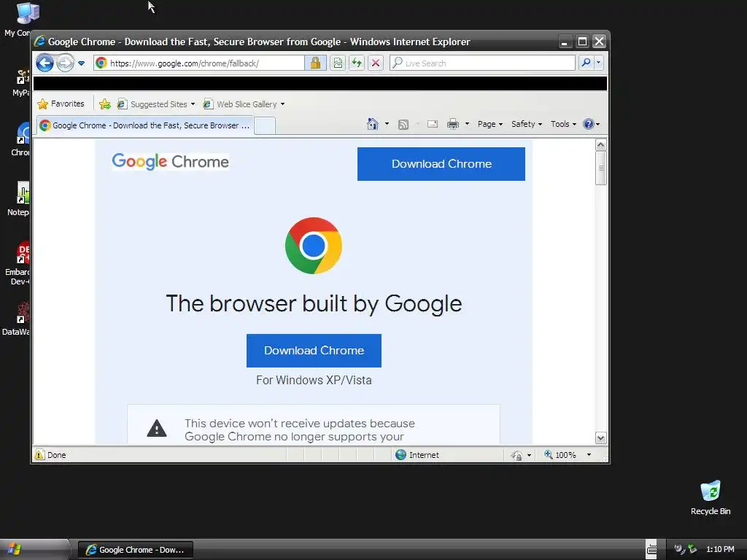Viewport: 747px width, 560px height.
Task: Click the Google Chrome logo on page
Action: [171, 161]
